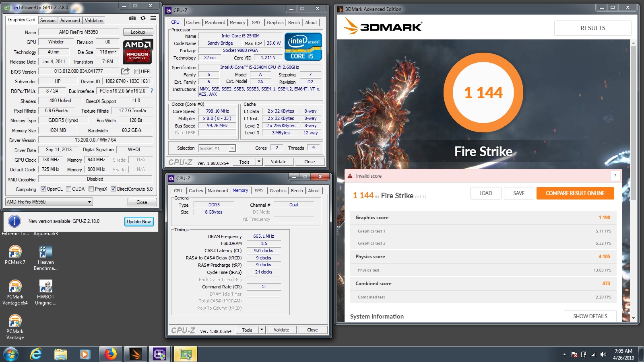Click the Lookup button in GPU-Z

pyautogui.click(x=138, y=32)
